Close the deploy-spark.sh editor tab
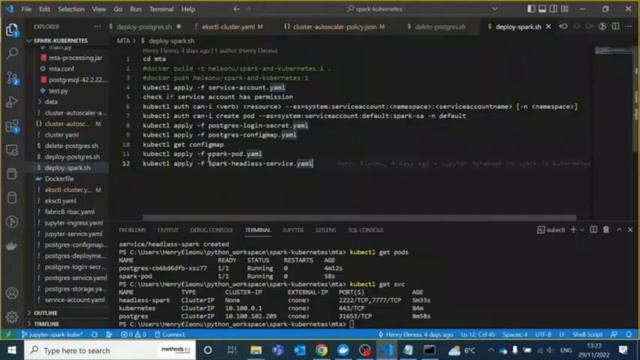 point(548,27)
